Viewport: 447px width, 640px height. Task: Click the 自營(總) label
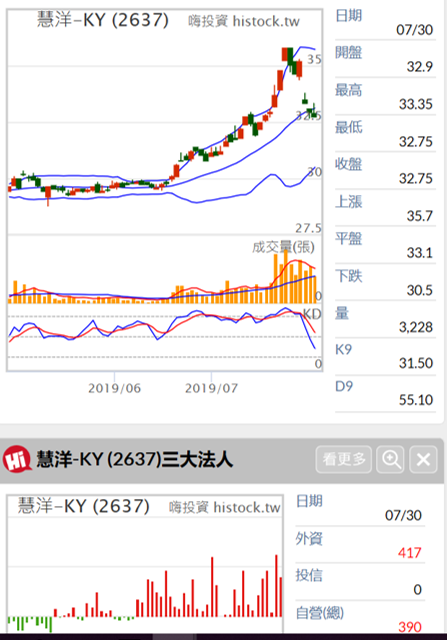[320, 613]
